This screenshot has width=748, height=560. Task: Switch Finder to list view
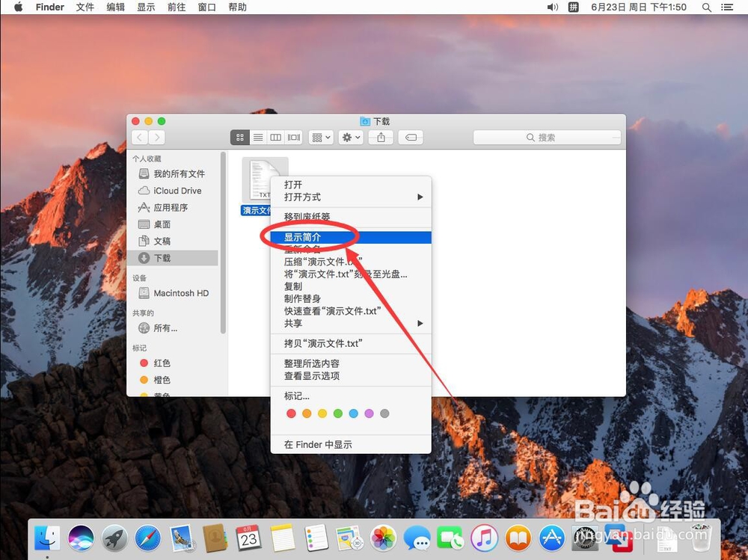[x=258, y=138]
